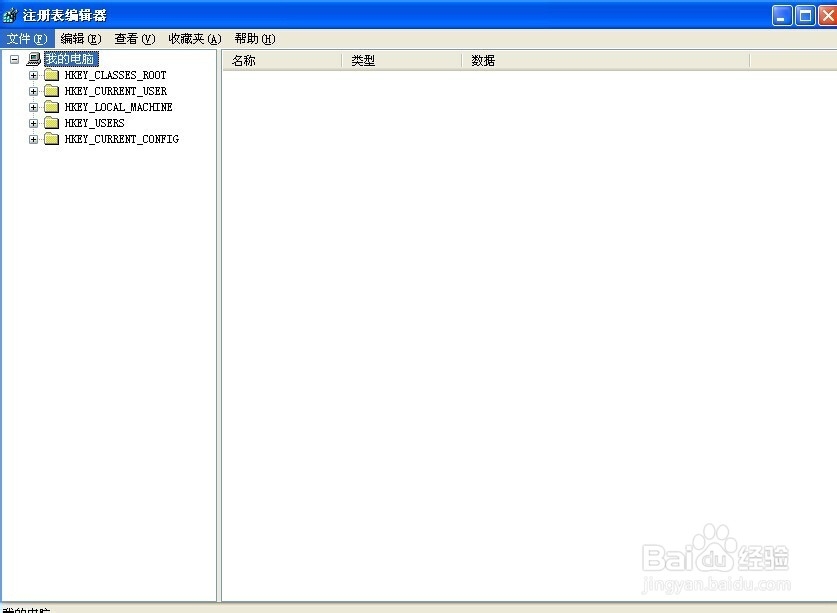Click the registry editor title bar icon
The height and width of the screenshot is (613, 837).
(x=10, y=15)
